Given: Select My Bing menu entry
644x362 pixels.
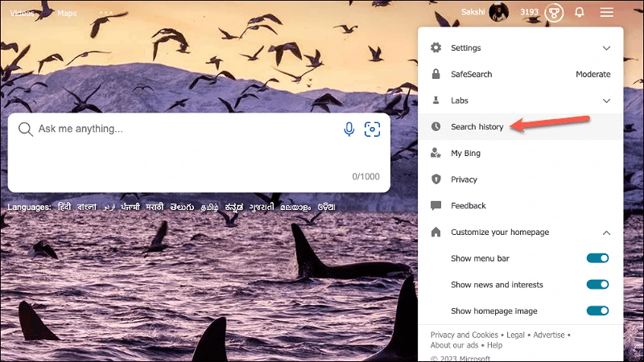Looking at the screenshot, I should [x=466, y=153].
